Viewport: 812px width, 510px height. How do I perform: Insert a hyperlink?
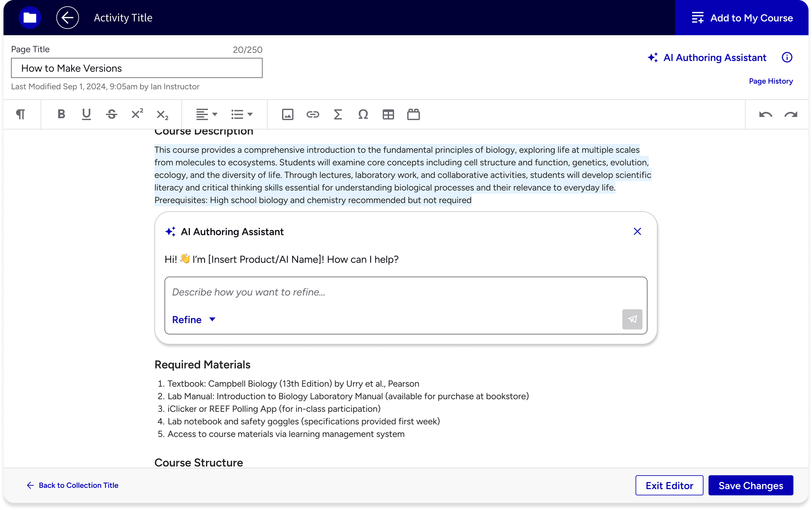[313, 114]
